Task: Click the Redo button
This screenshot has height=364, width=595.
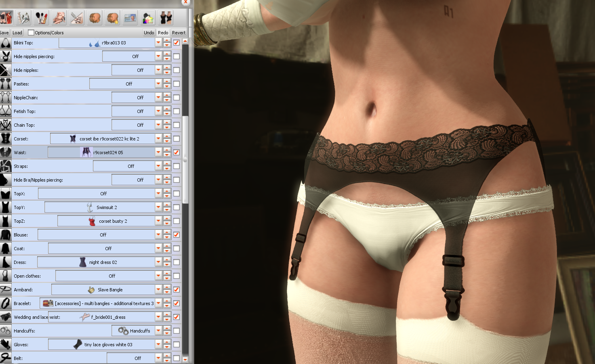Action: [x=163, y=32]
